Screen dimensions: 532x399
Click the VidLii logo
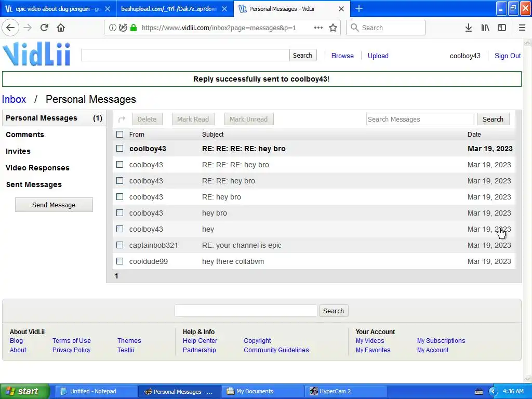coord(37,54)
